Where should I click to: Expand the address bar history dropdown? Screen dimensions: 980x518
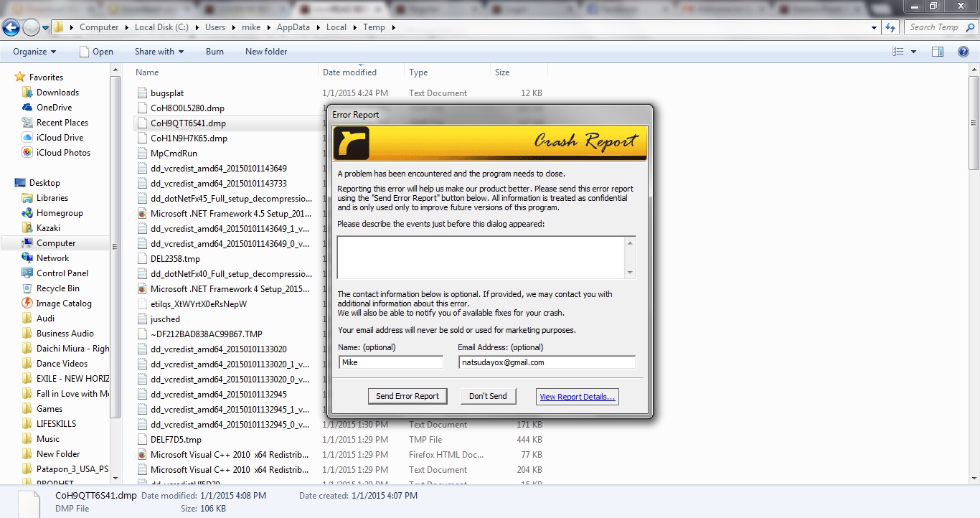click(874, 27)
